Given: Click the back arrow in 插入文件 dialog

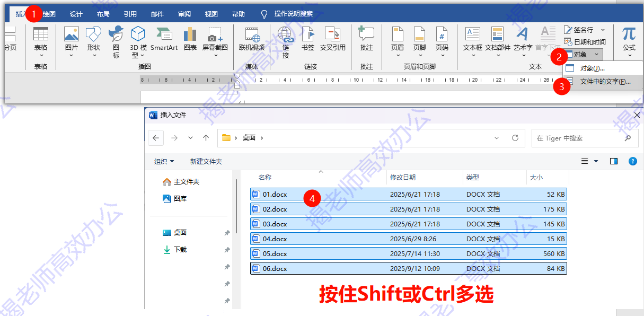Looking at the screenshot, I should [x=155, y=138].
